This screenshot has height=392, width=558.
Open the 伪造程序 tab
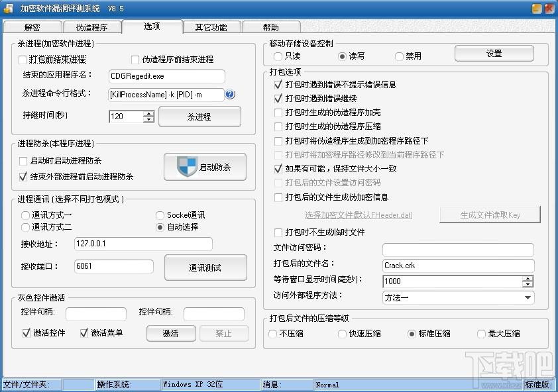91,27
